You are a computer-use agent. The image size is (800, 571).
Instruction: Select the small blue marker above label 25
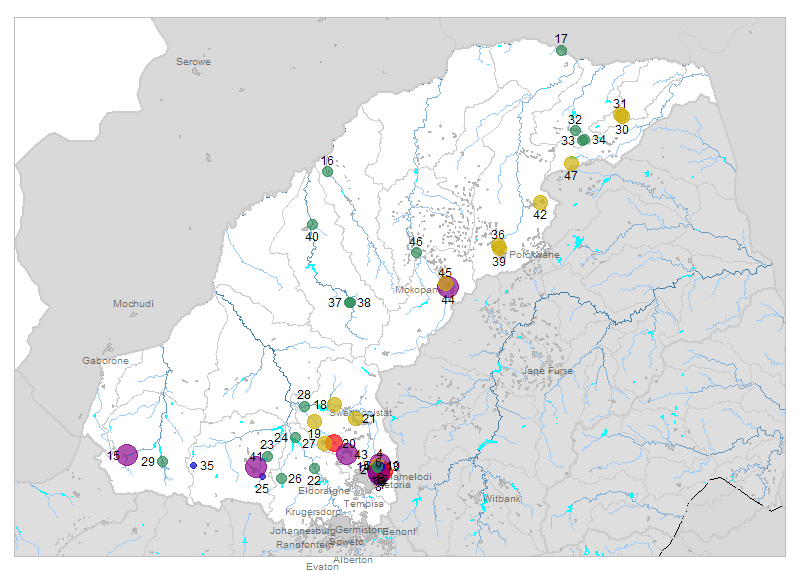(262, 477)
